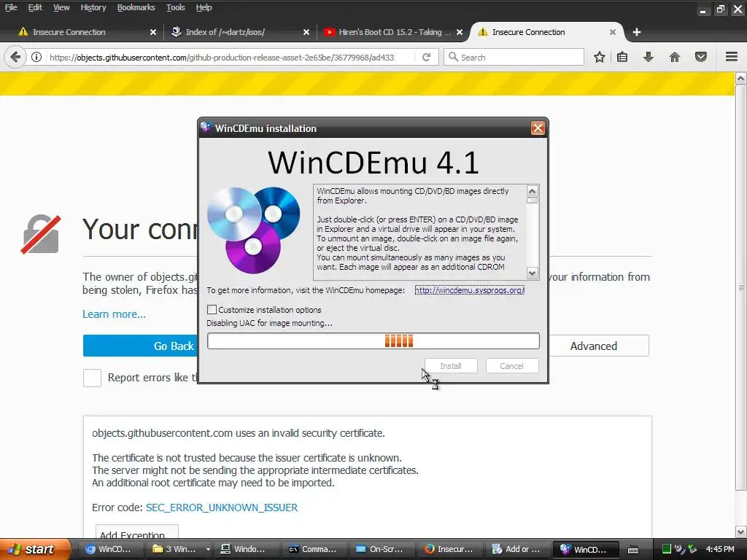
Task: Click the Search input box
Action: click(x=514, y=57)
